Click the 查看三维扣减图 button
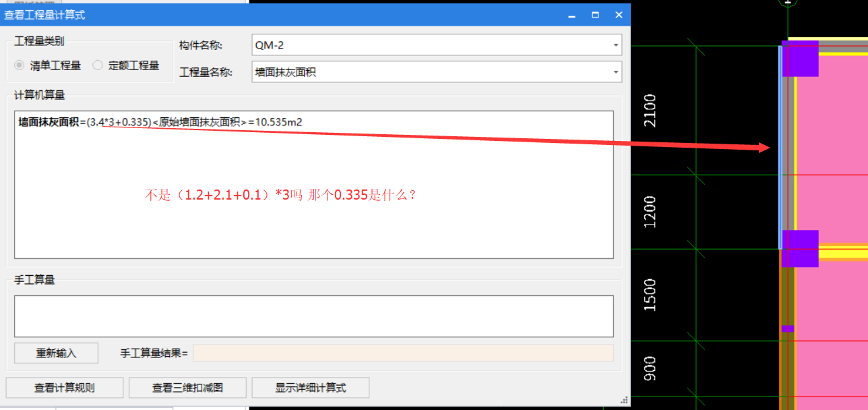The width and height of the screenshot is (868, 410). (x=187, y=388)
